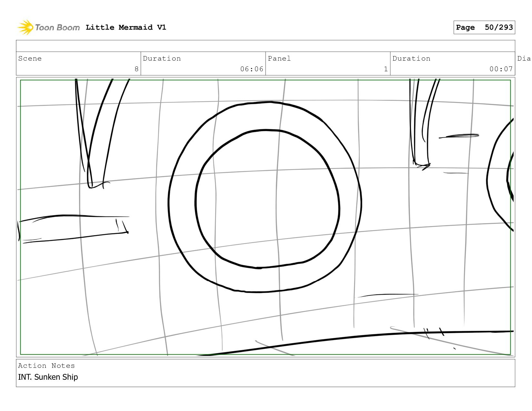Click the 'Page 50/293' page indicator
The height and width of the screenshot is (411, 532).
click(x=484, y=27)
